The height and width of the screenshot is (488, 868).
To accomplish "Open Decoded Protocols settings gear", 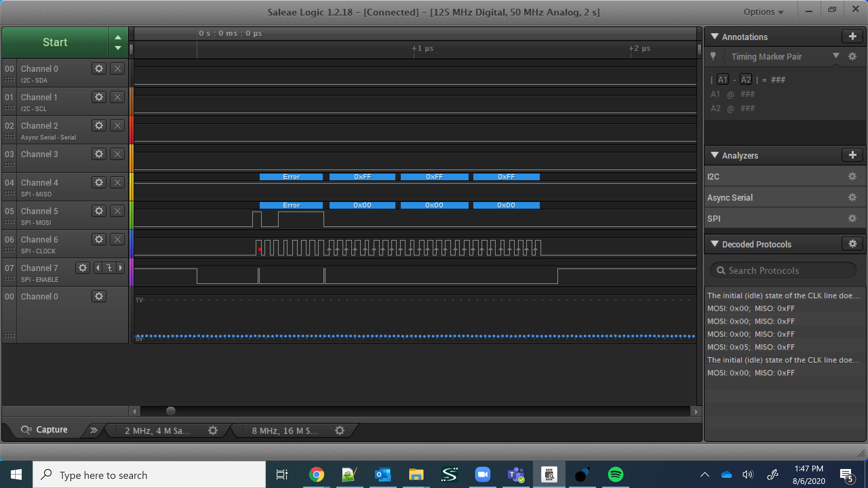I will (x=852, y=244).
